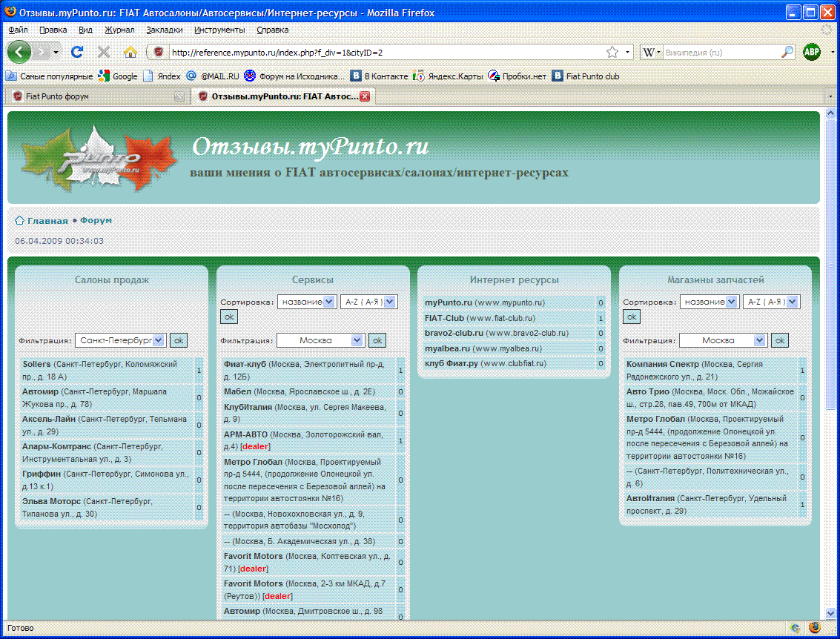This screenshot has height=639, width=840.
Task: Go to the browser home page icon
Action: click(130, 52)
